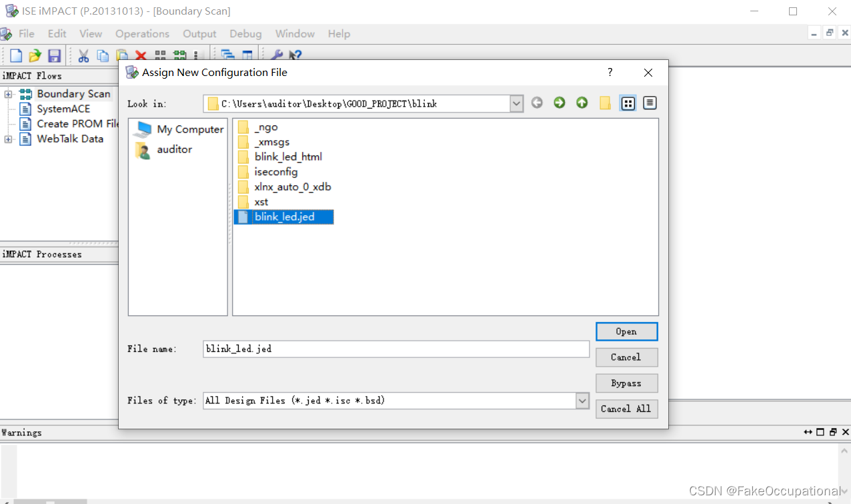Viewport: 851px width, 504px height.
Task: Open the iseconfig folder
Action: [x=267, y=171]
